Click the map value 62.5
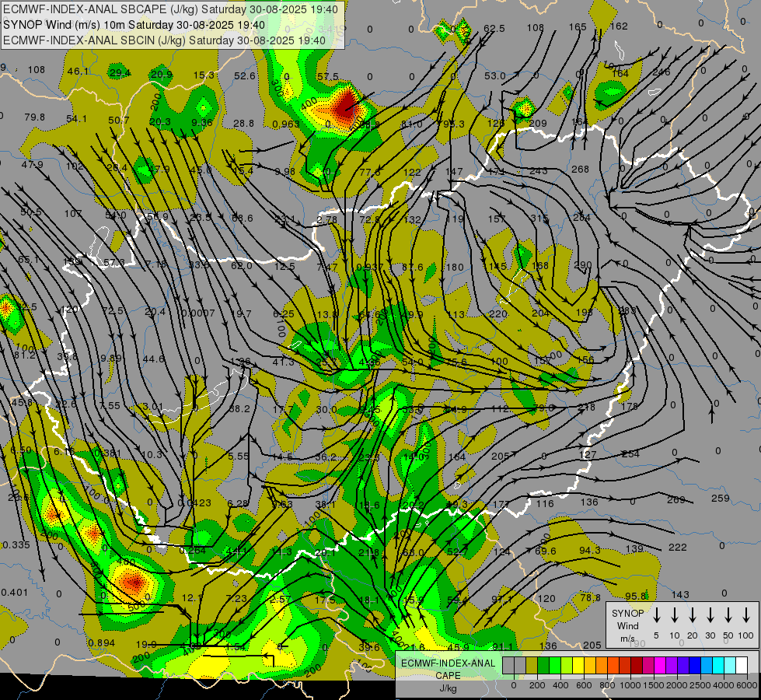Image resolution: width=761 pixels, height=700 pixels. pos(494,29)
